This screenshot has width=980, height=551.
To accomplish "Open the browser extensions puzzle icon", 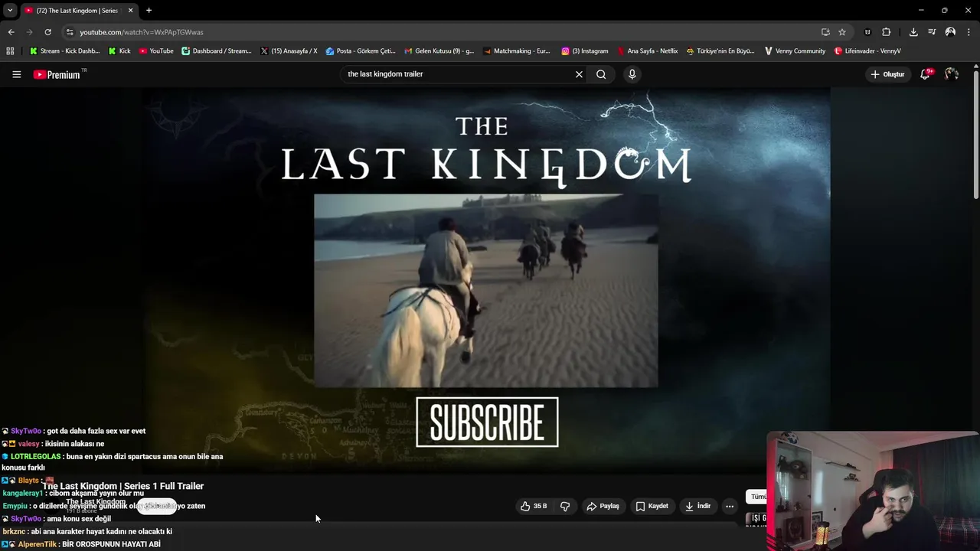I will [887, 32].
